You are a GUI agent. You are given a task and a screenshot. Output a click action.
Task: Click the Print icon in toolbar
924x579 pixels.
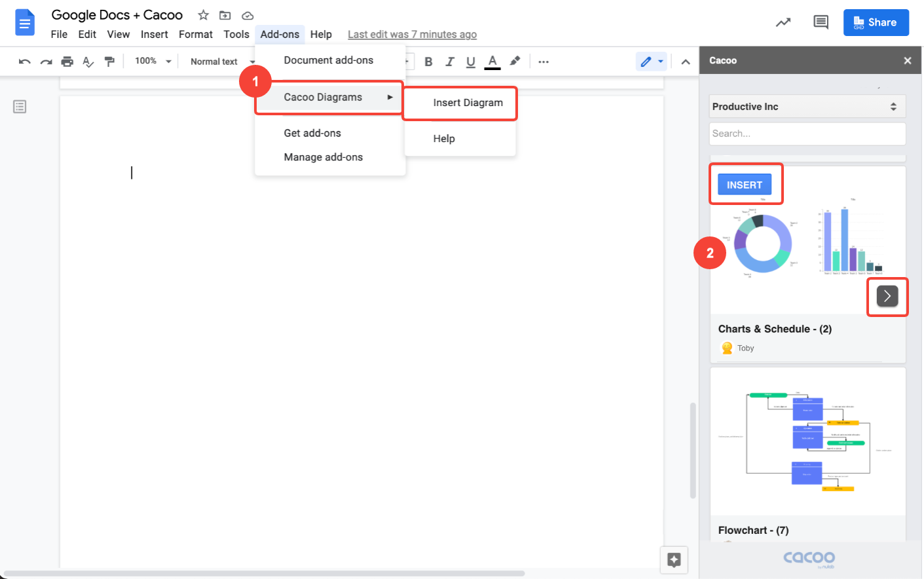[x=67, y=62]
